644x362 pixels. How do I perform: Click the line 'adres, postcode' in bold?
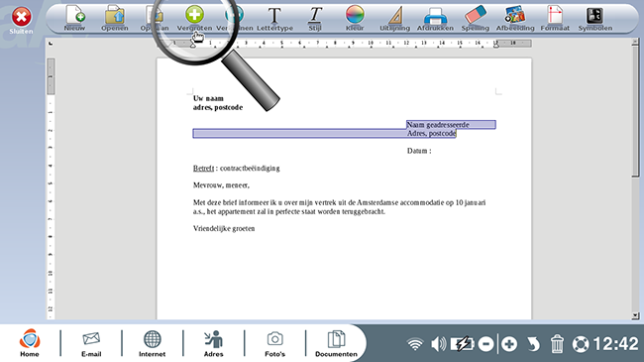point(218,107)
